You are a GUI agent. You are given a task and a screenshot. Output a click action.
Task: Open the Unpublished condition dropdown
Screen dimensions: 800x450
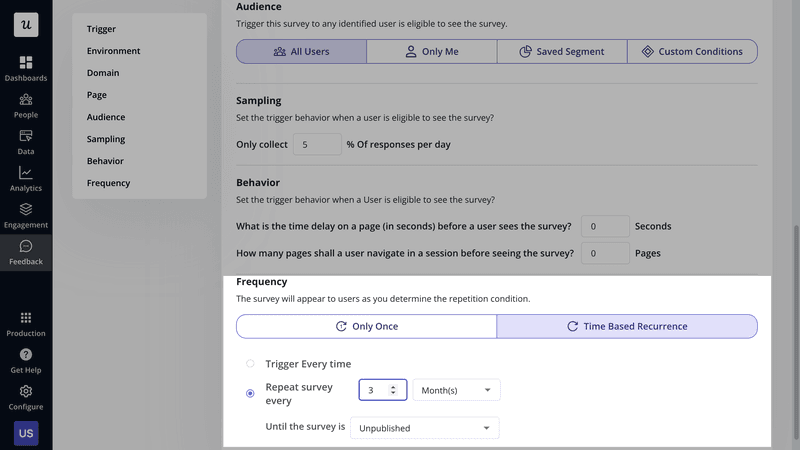click(x=424, y=428)
